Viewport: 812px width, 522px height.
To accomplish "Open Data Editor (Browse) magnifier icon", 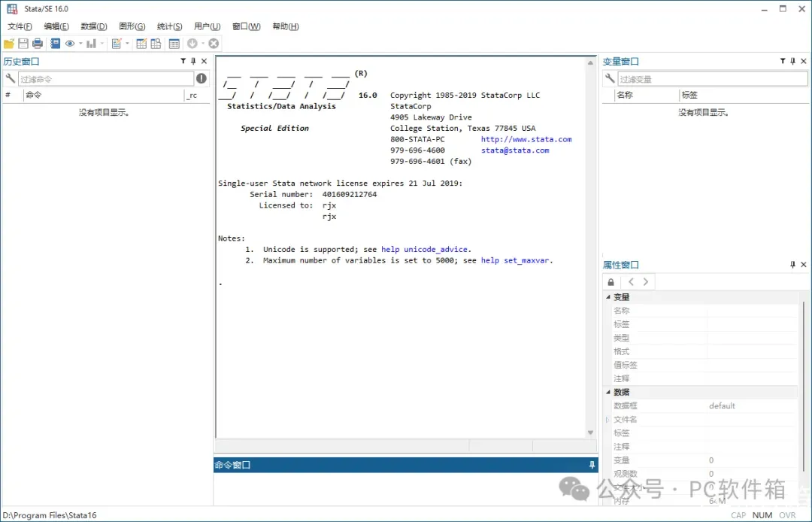I will click(x=156, y=44).
